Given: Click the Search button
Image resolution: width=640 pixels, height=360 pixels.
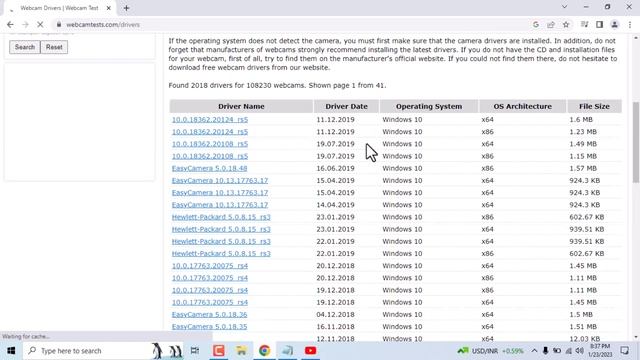Looking at the screenshot, I should pos(24,47).
